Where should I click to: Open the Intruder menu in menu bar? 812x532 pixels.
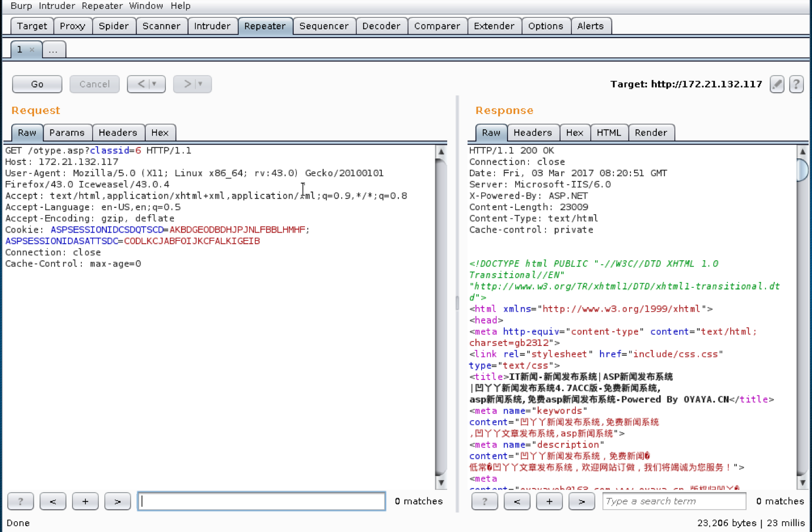tap(57, 6)
